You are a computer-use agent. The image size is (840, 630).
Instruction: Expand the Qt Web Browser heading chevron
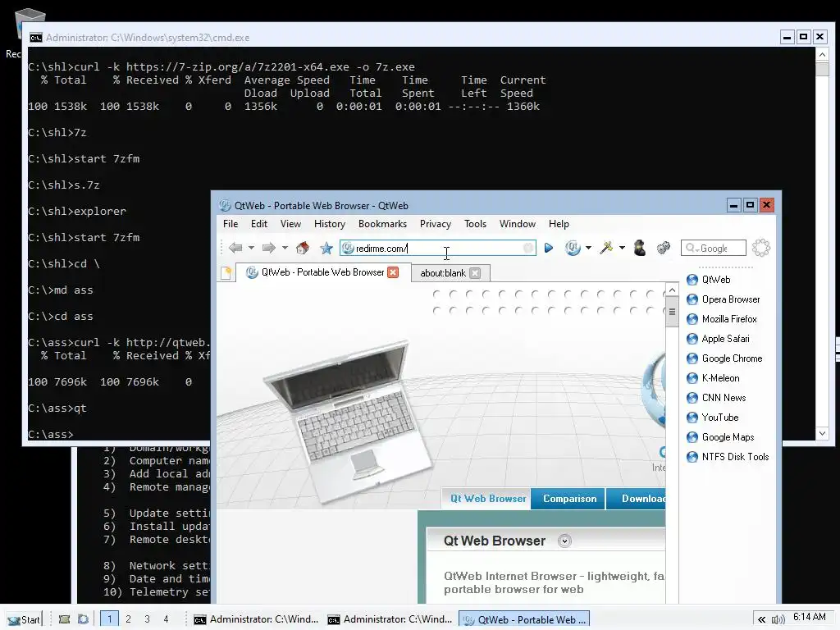[564, 541]
